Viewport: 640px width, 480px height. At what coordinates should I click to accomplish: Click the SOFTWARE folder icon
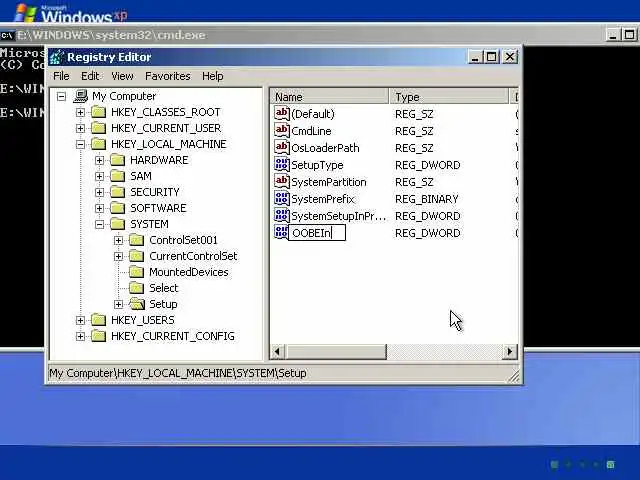coord(118,208)
